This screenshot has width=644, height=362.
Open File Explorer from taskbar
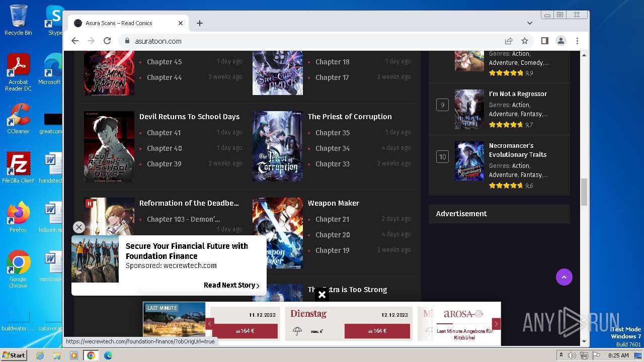pyautogui.click(x=57, y=355)
